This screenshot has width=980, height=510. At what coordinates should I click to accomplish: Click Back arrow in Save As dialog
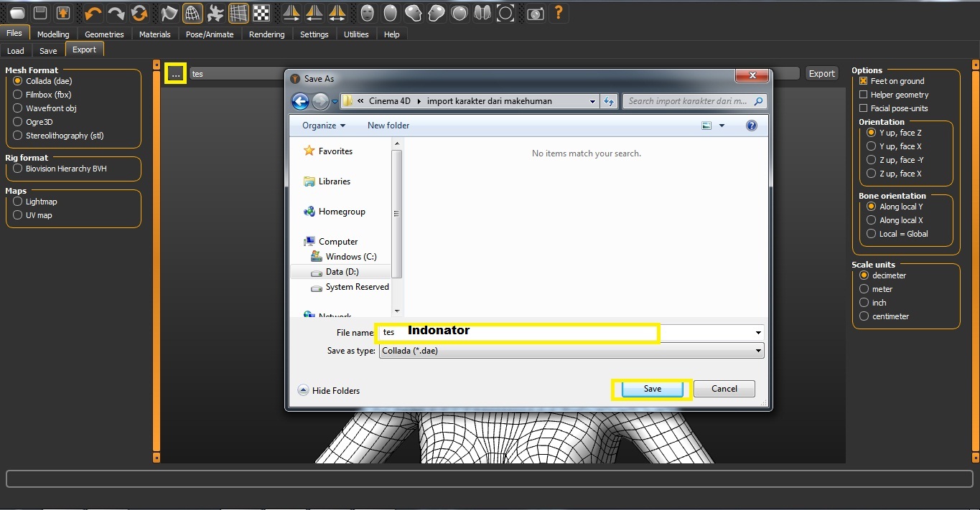click(x=300, y=101)
